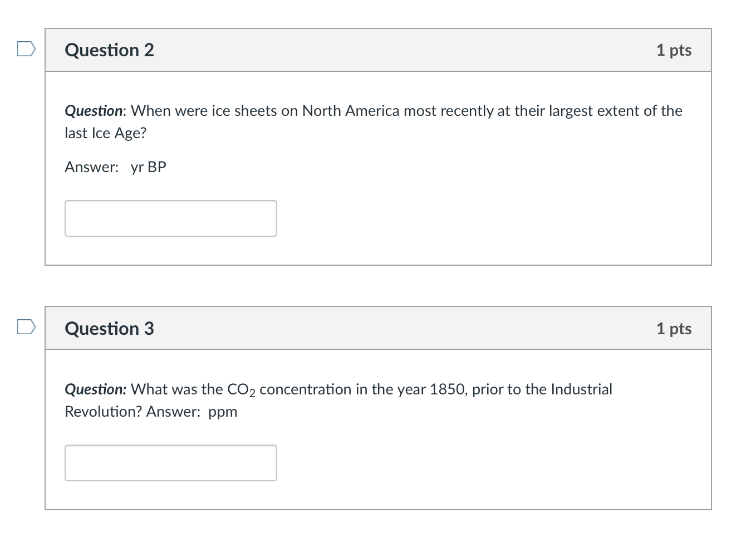Image resolution: width=756 pixels, height=537 pixels.
Task: Click the 'last Ice Age?' text
Action: (x=105, y=133)
